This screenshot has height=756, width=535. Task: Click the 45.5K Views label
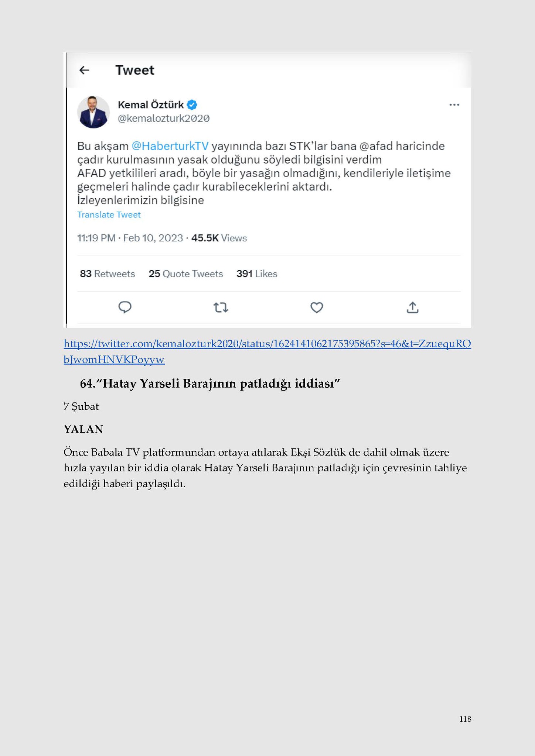click(x=219, y=238)
